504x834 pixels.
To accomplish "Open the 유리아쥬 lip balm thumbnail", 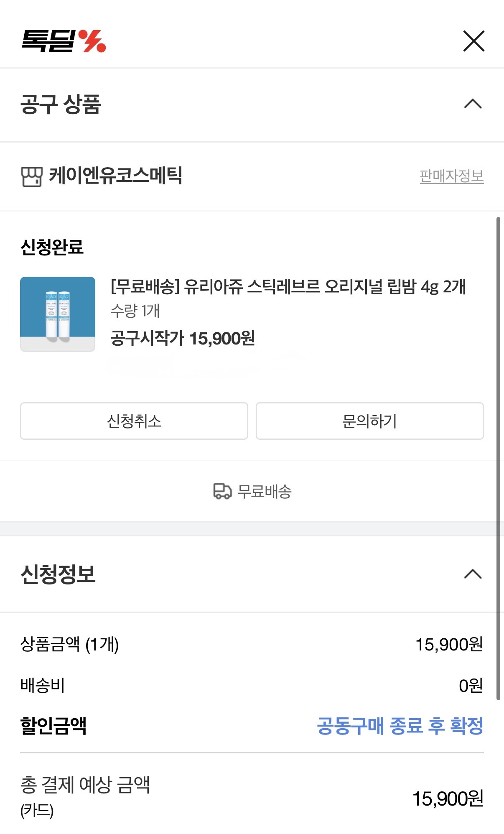I will 58,314.
